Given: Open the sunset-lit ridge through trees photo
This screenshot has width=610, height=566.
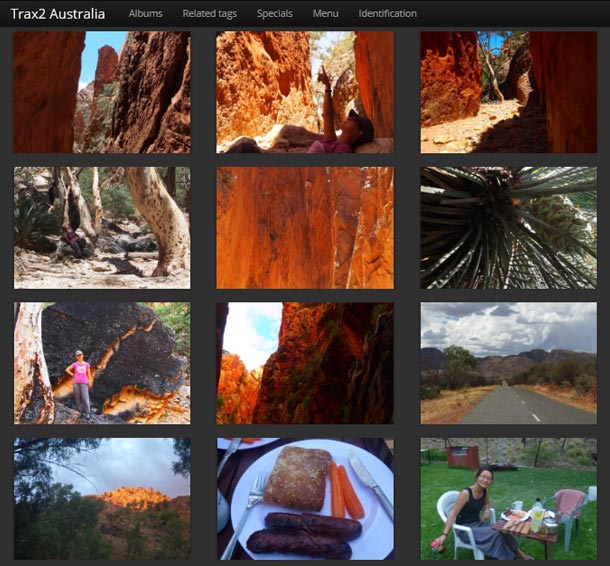Looking at the screenshot, I should click(102, 499).
